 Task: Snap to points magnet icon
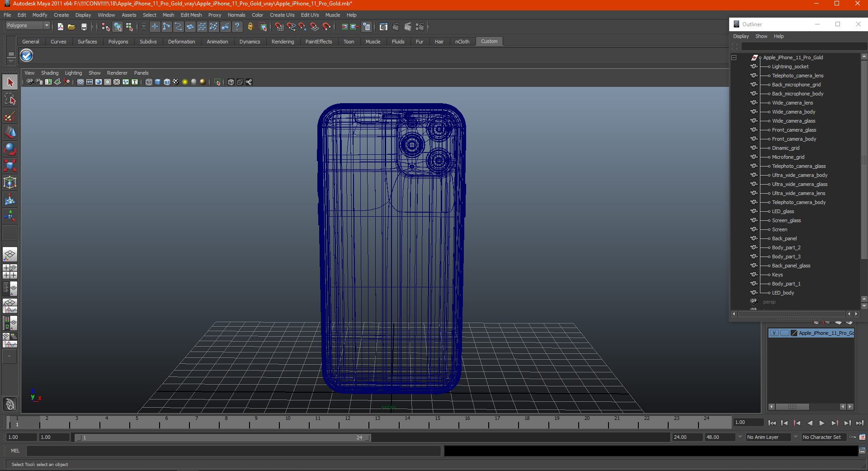[x=303, y=27]
